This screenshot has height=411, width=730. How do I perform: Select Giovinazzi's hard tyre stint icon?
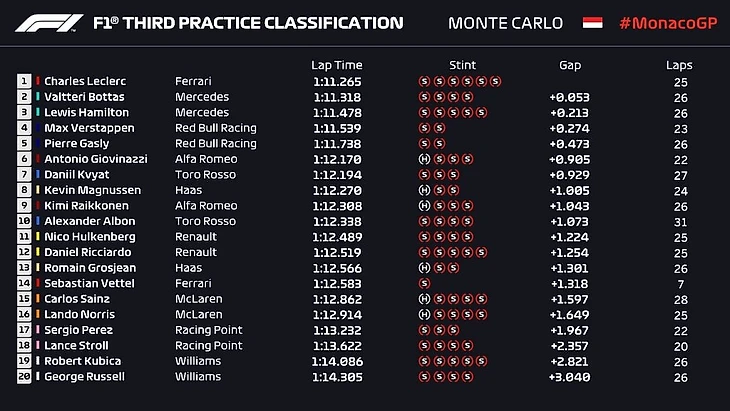pyautogui.click(x=424, y=159)
